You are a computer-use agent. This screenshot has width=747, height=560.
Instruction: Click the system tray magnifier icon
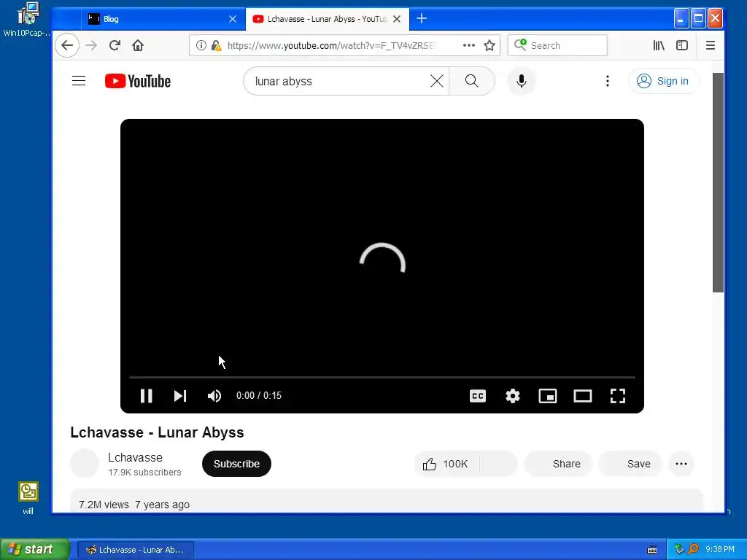[x=693, y=550]
